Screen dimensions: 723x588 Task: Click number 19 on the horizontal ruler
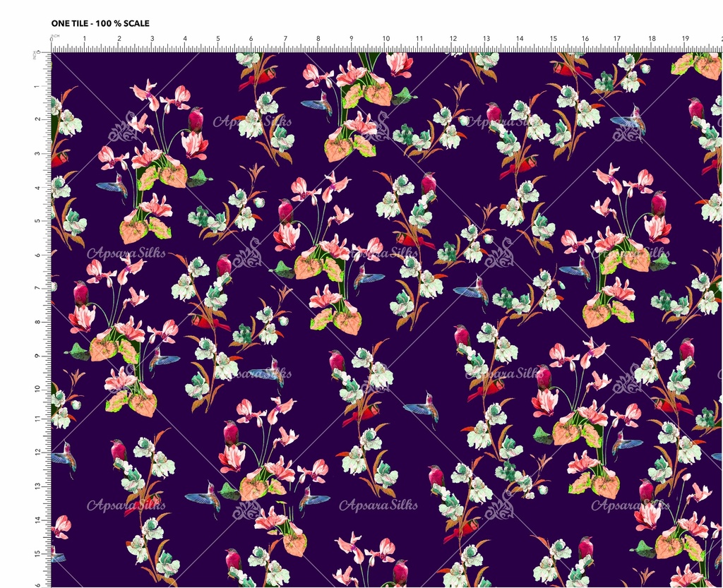point(686,40)
